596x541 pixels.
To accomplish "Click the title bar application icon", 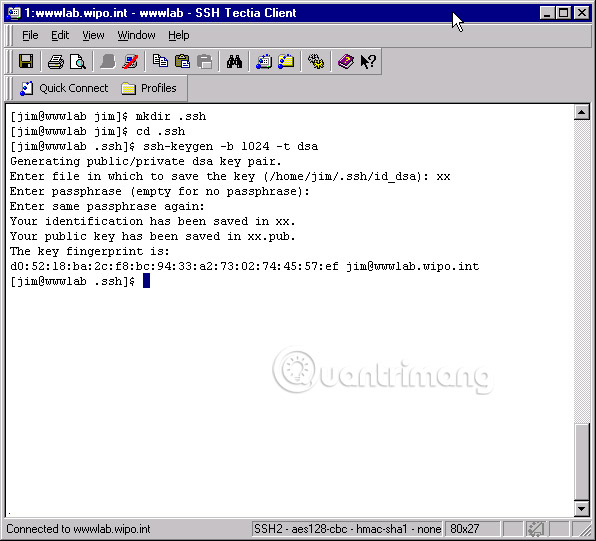I will [14, 13].
